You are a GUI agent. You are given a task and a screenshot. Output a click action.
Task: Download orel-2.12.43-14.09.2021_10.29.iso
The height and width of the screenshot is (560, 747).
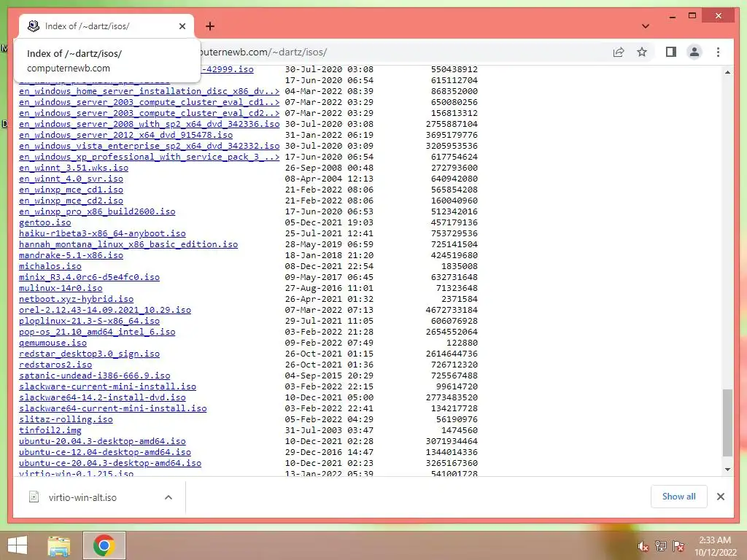point(105,310)
